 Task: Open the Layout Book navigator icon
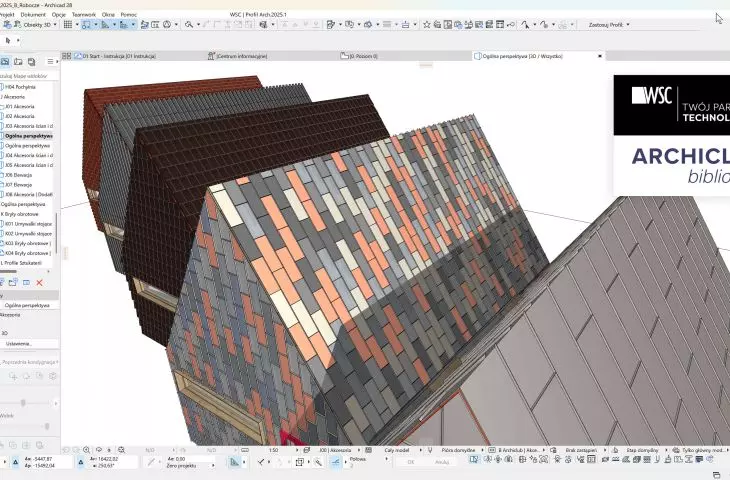[18, 61]
